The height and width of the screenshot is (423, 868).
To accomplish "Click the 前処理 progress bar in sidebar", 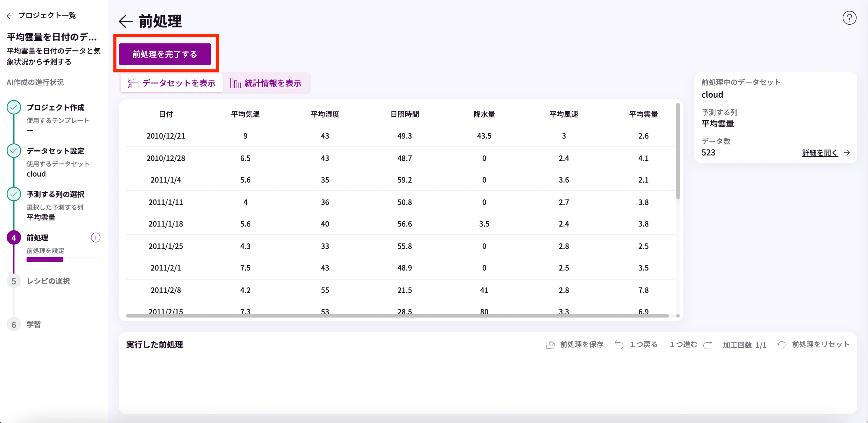I will (x=63, y=259).
